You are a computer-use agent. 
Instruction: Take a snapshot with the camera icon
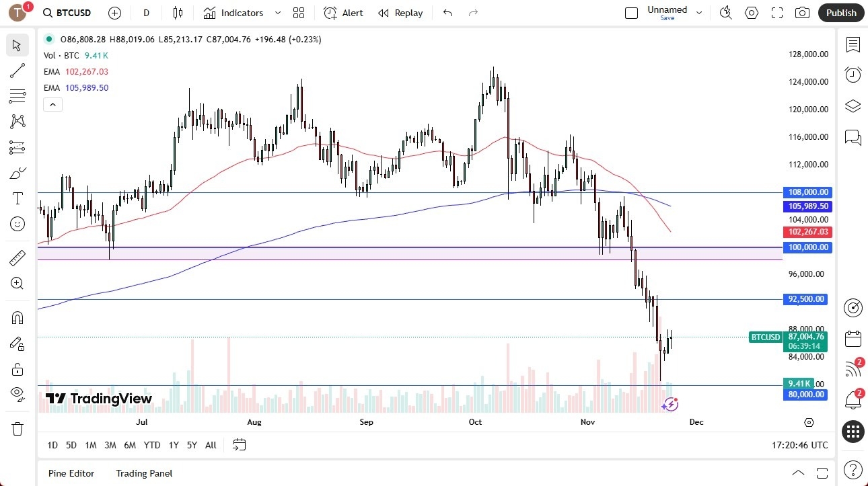(802, 12)
